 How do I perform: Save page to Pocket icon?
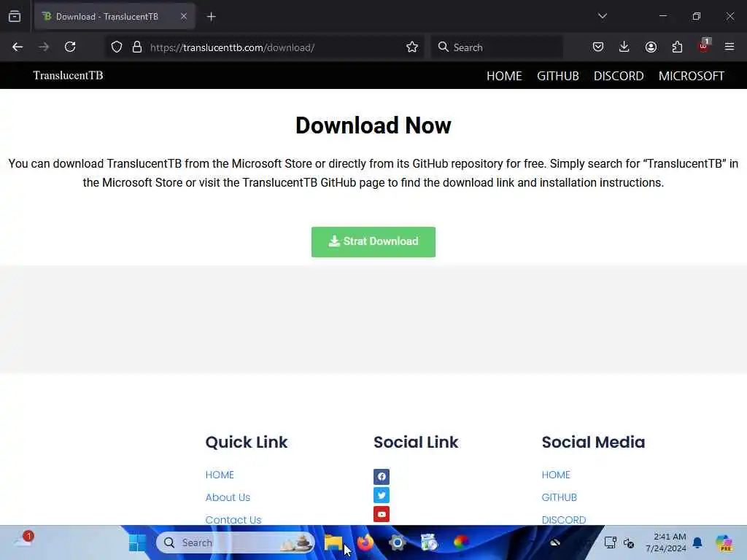click(598, 47)
